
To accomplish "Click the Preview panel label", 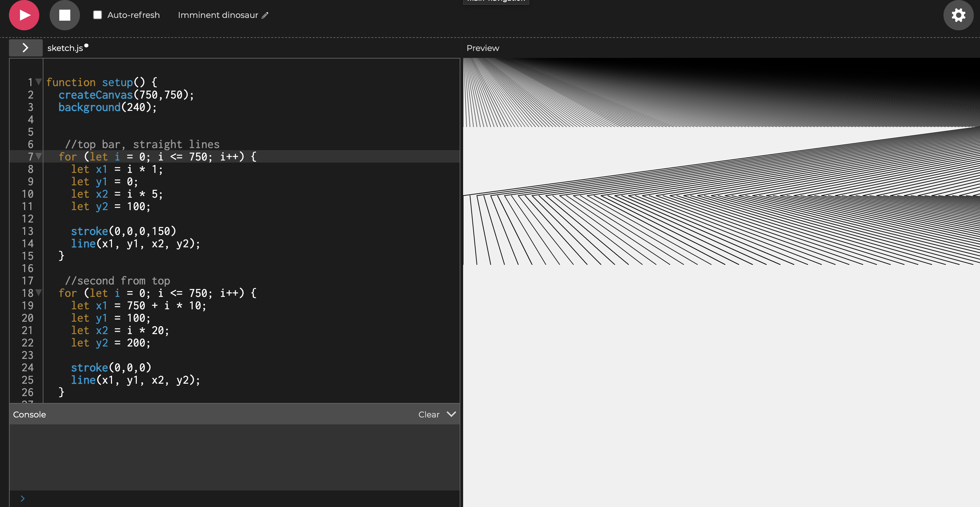I will click(483, 48).
